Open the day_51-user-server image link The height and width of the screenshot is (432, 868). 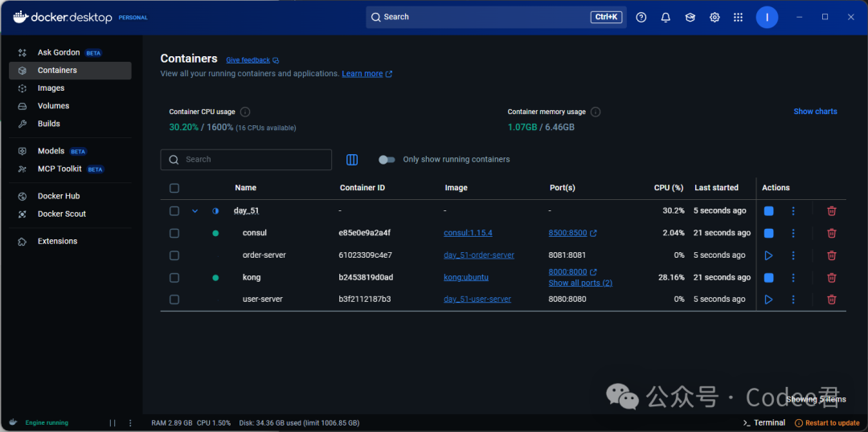click(x=477, y=299)
